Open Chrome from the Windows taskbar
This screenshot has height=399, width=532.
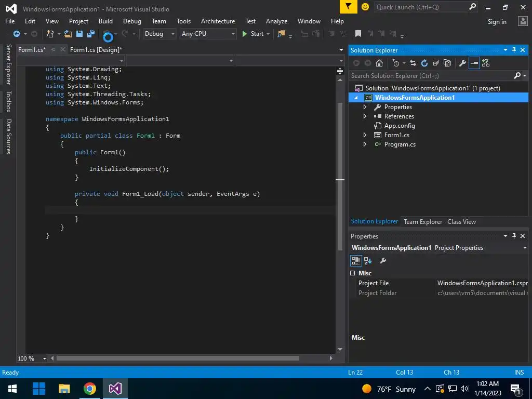click(89, 389)
